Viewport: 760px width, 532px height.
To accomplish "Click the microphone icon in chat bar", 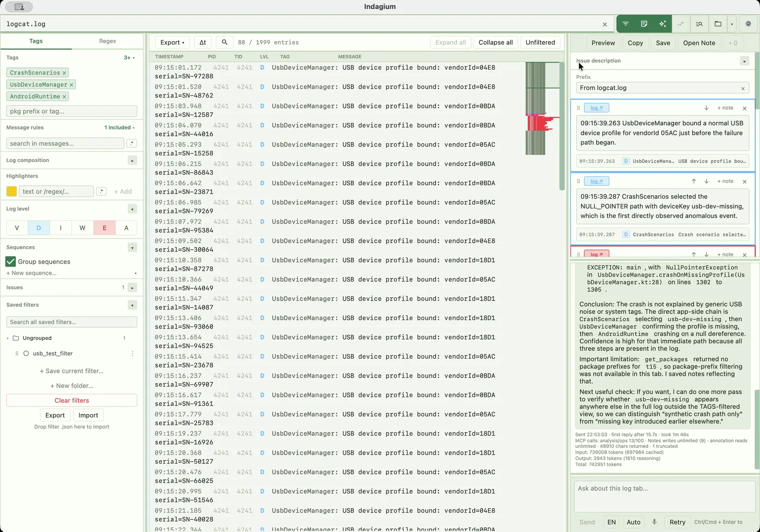I will (654, 522).
